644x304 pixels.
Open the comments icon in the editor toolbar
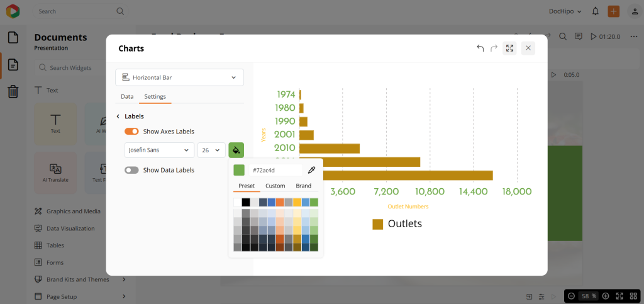(579, 37)
